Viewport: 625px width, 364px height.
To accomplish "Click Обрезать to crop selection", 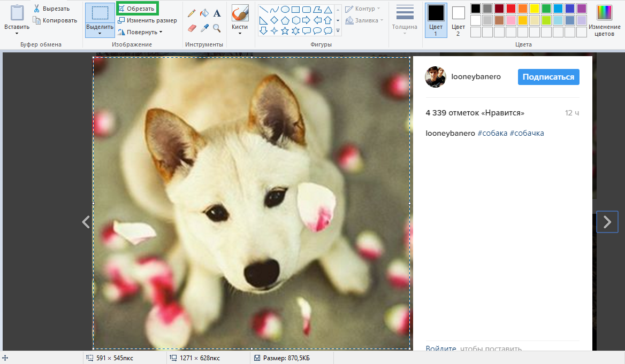I will point(137,9).
